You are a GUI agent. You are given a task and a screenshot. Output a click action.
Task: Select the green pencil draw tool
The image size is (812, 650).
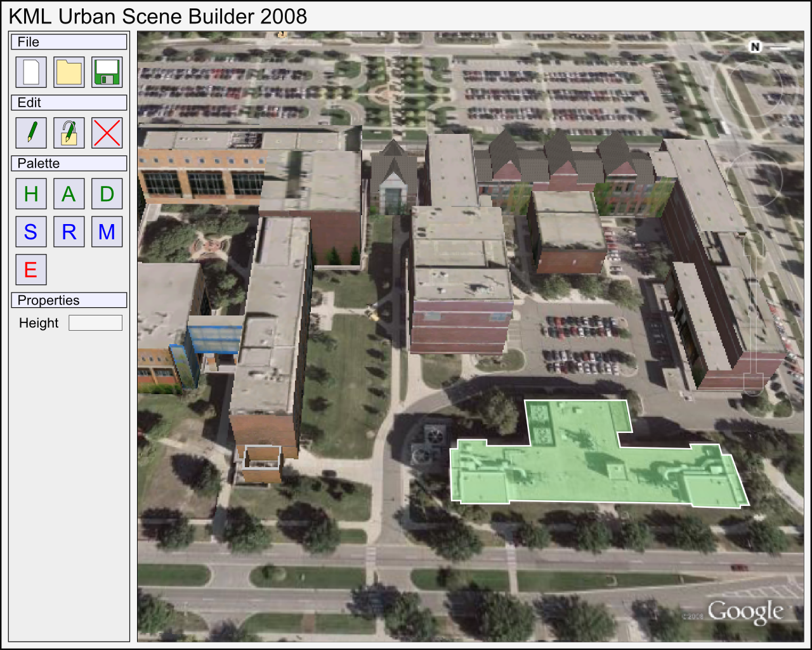(31, 133)
